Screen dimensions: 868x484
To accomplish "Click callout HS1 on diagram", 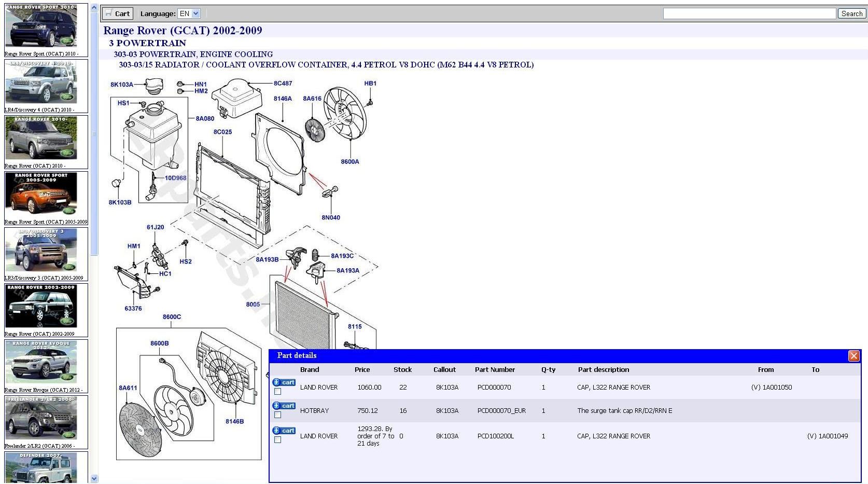I will 123,103.
